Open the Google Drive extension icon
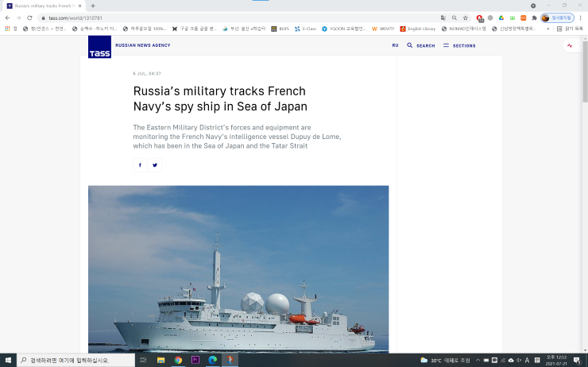 tap(501, 17)
